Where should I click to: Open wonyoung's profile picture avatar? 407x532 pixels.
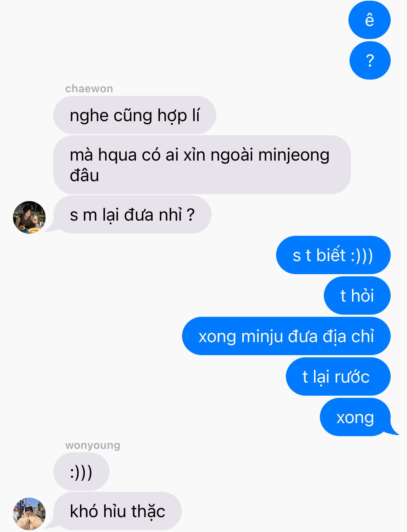pos(29,514)
